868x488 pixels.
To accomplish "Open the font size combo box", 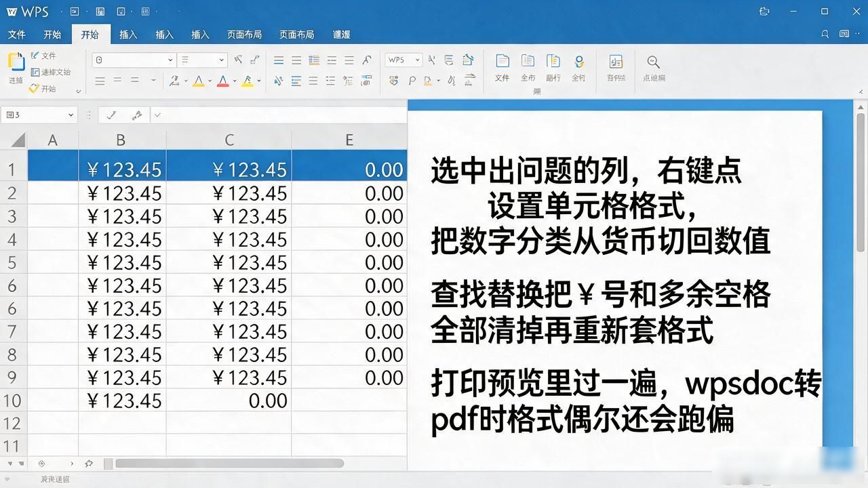I will 202,60.
